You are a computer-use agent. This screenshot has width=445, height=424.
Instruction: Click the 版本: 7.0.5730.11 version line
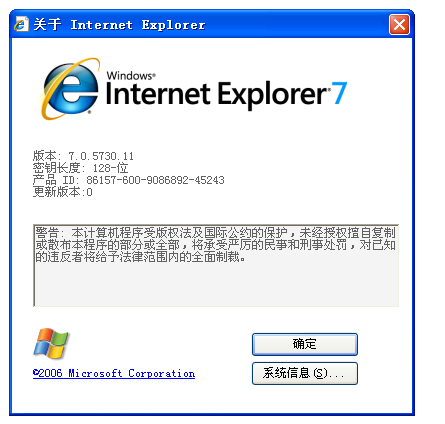[83, 156]
